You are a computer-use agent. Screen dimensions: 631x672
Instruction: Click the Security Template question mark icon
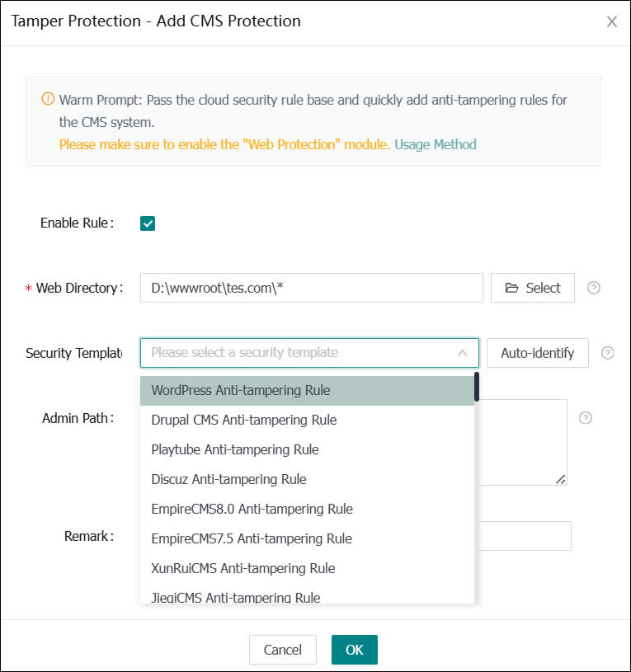[x=608, y=352]
